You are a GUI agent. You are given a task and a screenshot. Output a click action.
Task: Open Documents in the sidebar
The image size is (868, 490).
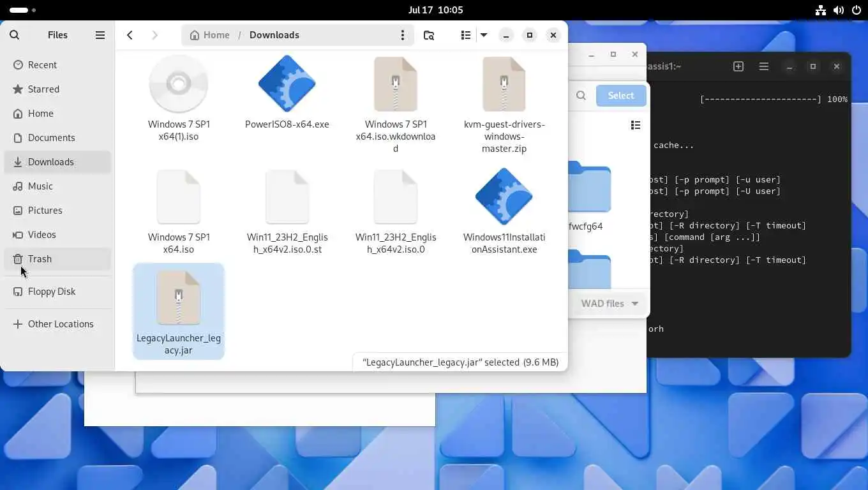57,138
